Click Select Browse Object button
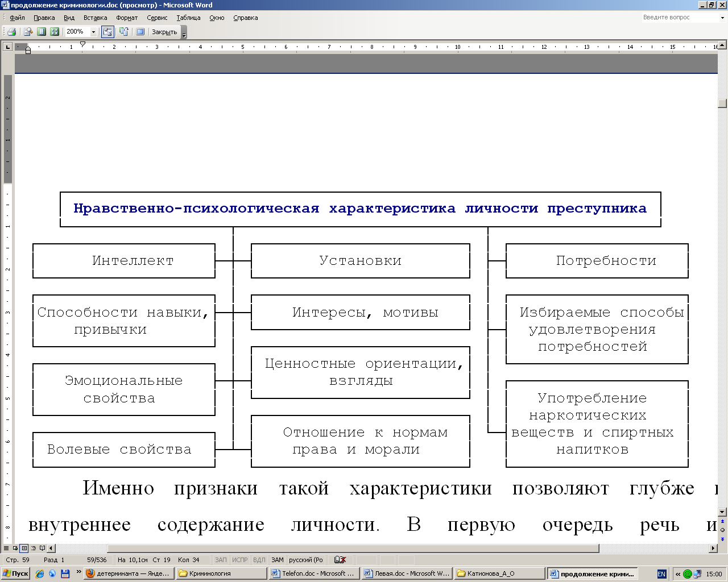 [723, 530]
